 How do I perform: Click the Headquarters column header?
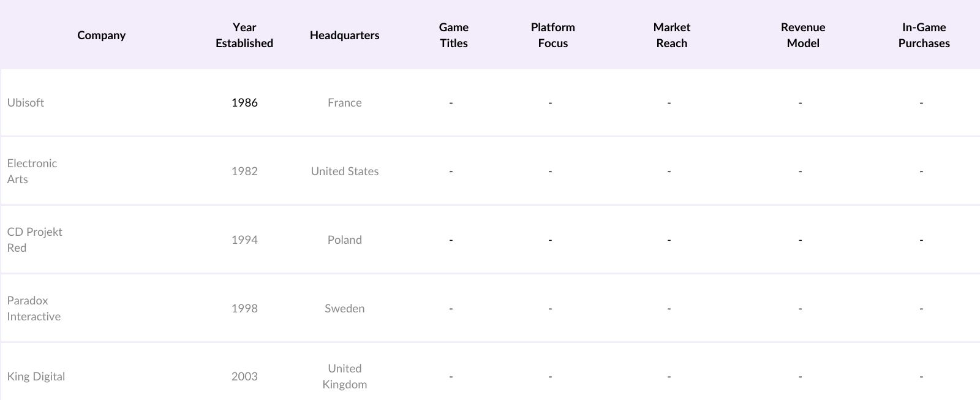[344, 35]
